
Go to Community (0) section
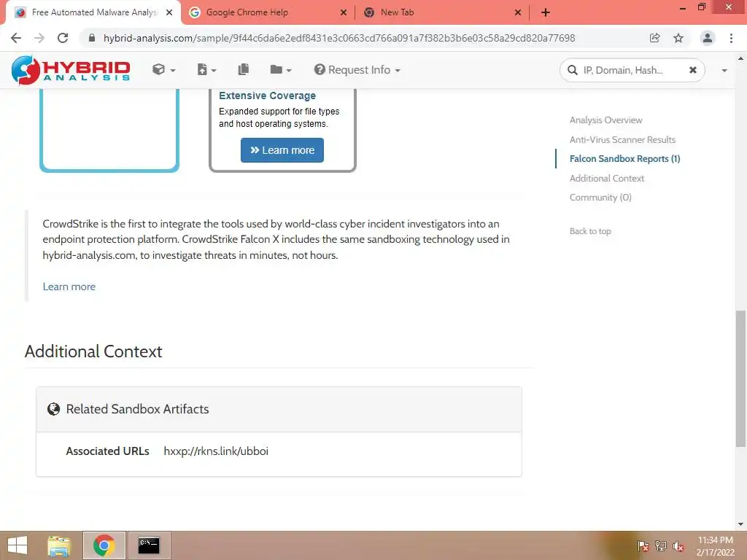[x=600, y=197]
